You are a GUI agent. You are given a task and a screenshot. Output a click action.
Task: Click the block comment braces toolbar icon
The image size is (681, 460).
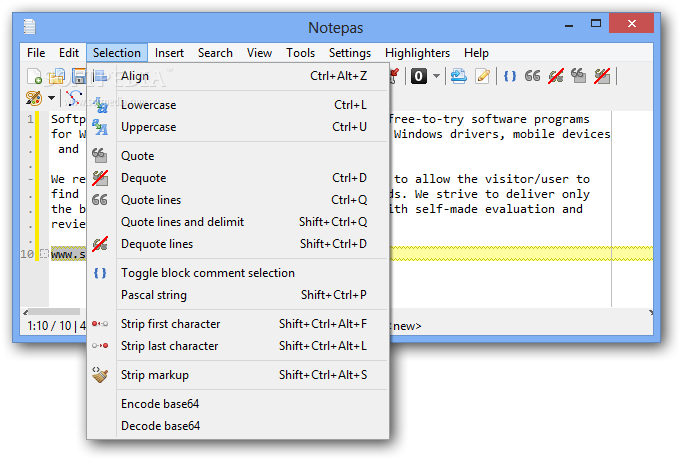point(509,76)
